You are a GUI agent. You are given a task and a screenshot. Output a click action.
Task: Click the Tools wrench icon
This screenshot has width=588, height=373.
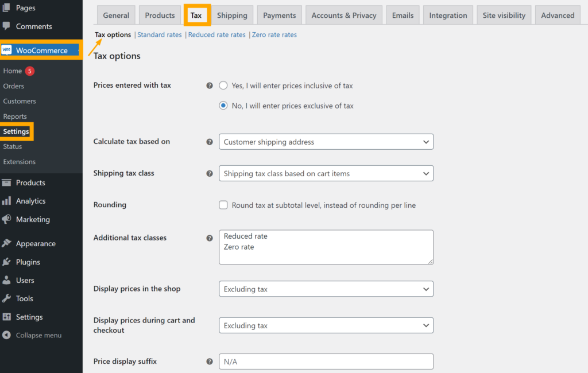[6, 298]
